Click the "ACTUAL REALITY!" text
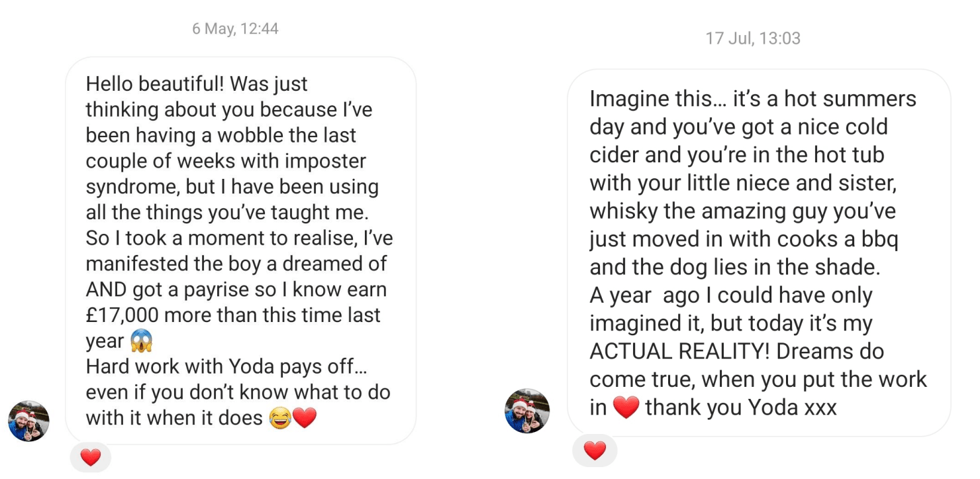 pyautogui.click(x=680, y=352)
